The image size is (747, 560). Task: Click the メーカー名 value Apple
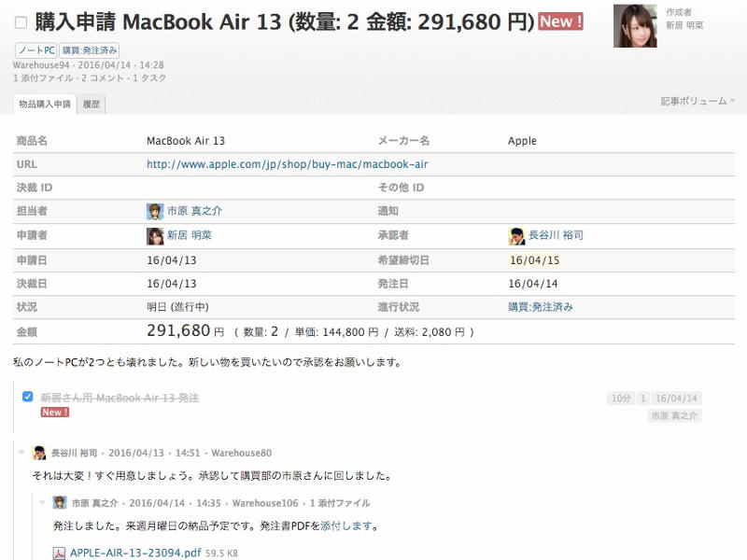pos(522,141)
